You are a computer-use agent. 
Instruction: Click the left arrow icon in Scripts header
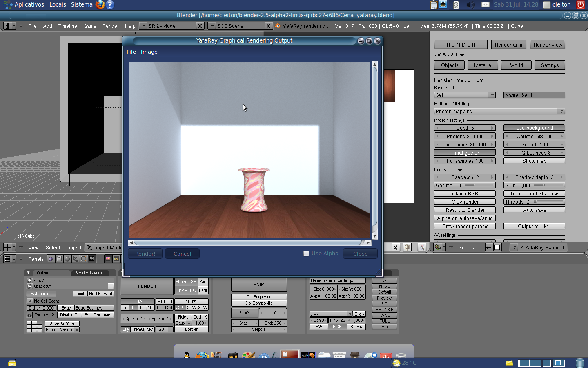tap(489, 247)
